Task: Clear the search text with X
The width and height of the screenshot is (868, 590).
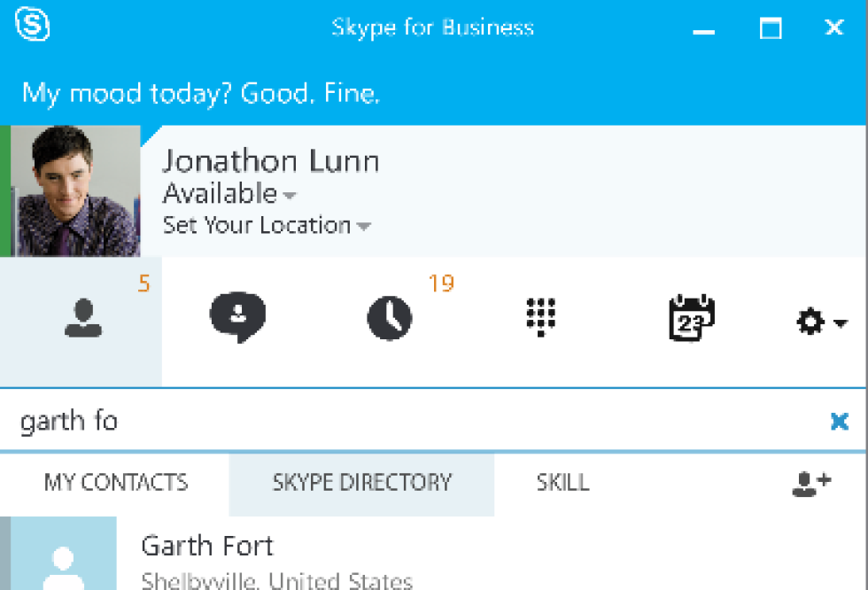Action: (x=839, y=421)
